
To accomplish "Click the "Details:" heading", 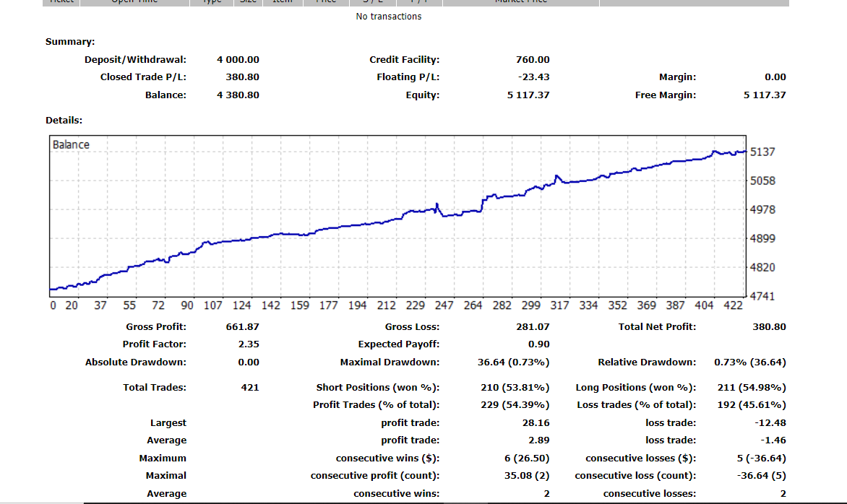I will pos(64,120).
